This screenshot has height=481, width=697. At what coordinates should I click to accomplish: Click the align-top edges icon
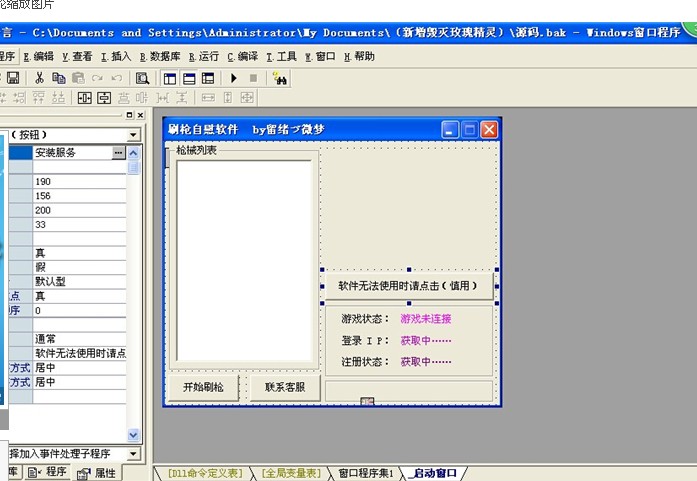click(x=39, y=97)
